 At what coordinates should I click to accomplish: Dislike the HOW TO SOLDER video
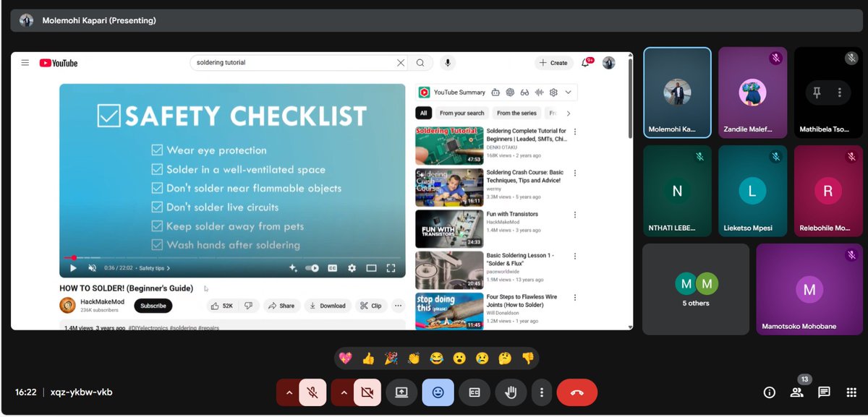[x=249, y=306]
